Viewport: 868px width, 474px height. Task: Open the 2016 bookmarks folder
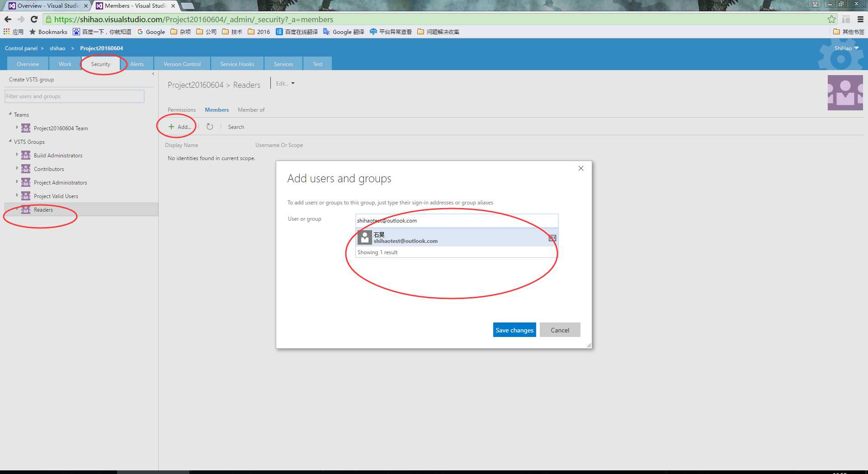tap(259, 32)
